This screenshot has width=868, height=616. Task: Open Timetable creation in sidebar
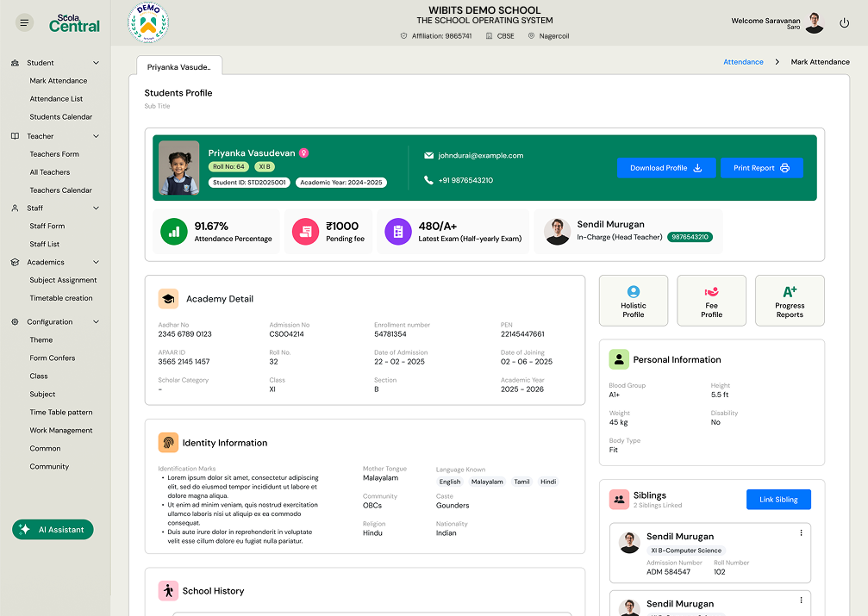coord(61,298)
